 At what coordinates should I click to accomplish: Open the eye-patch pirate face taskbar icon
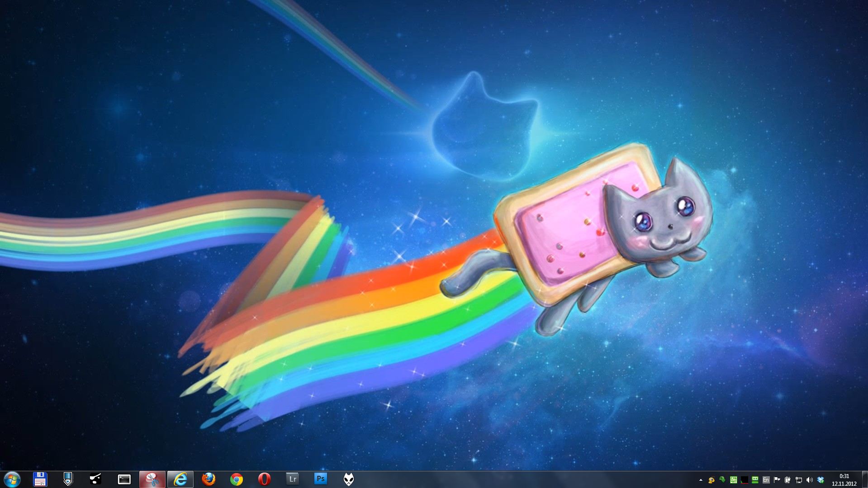tap(95, 479)
